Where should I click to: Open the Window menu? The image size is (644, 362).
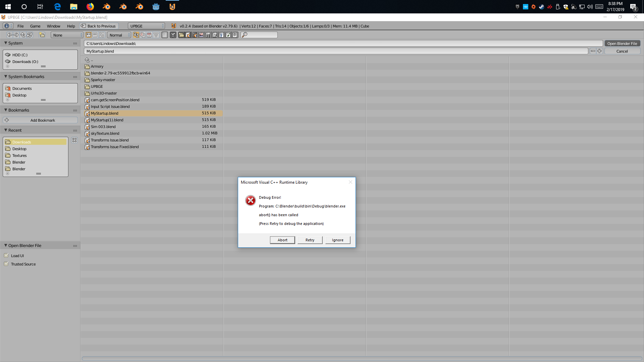click(x=53, y=26)
